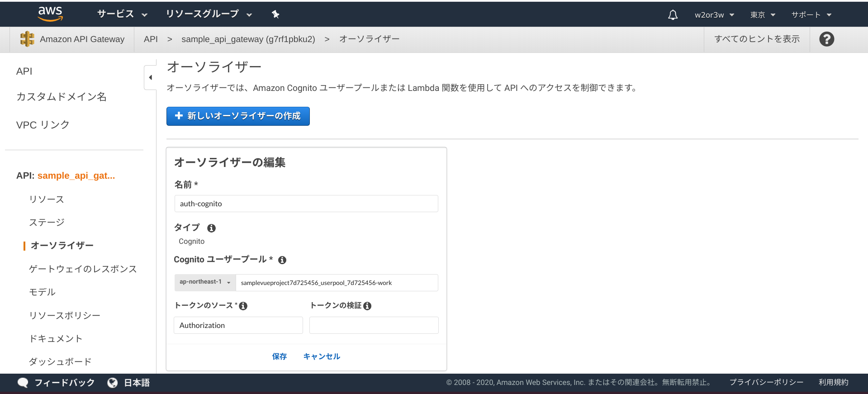Click info icon beside トークンの検証

tap(367, 306)
